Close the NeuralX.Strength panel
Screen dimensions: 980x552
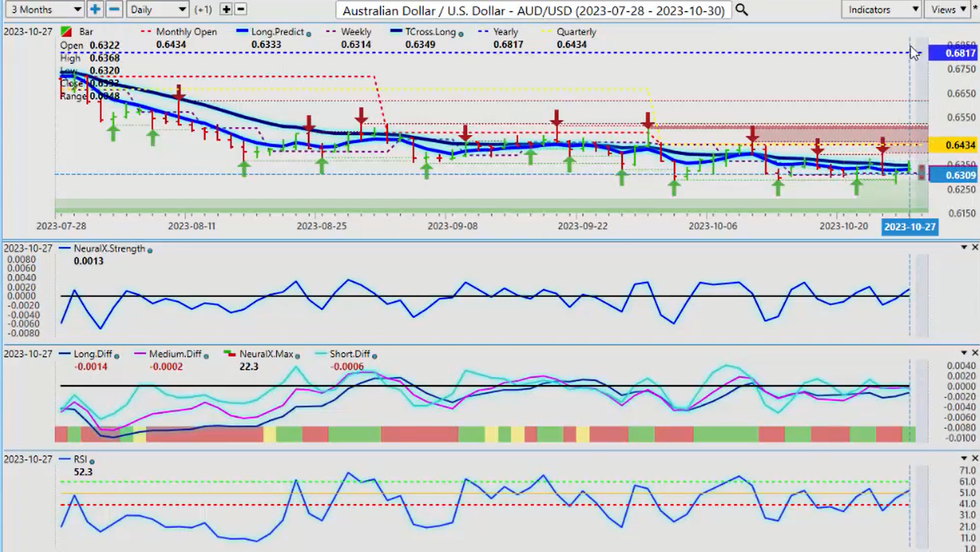point(975,247)
